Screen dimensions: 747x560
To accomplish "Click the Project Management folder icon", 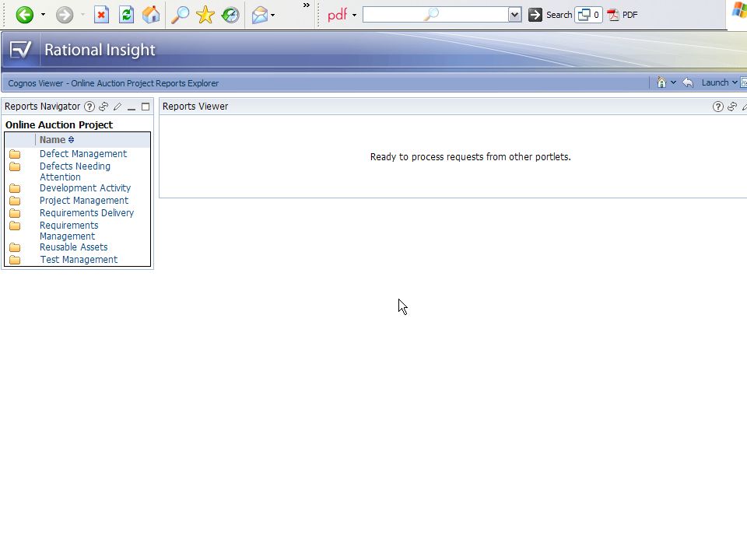I will point(15,201).
